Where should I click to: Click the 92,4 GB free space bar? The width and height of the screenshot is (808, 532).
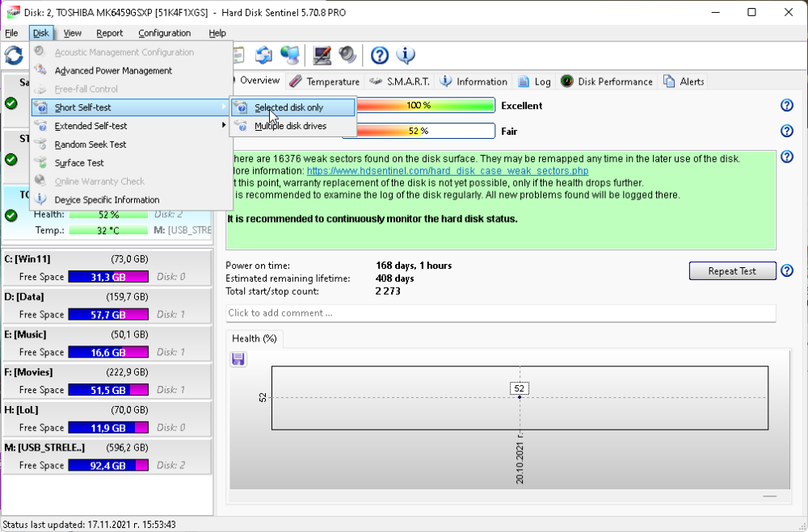(x=108, y=465)
